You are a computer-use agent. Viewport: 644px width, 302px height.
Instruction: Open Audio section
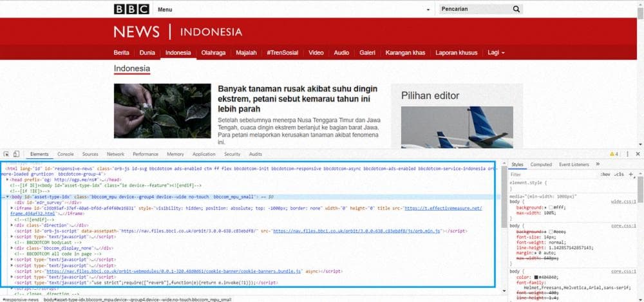[x=341, y=53]
